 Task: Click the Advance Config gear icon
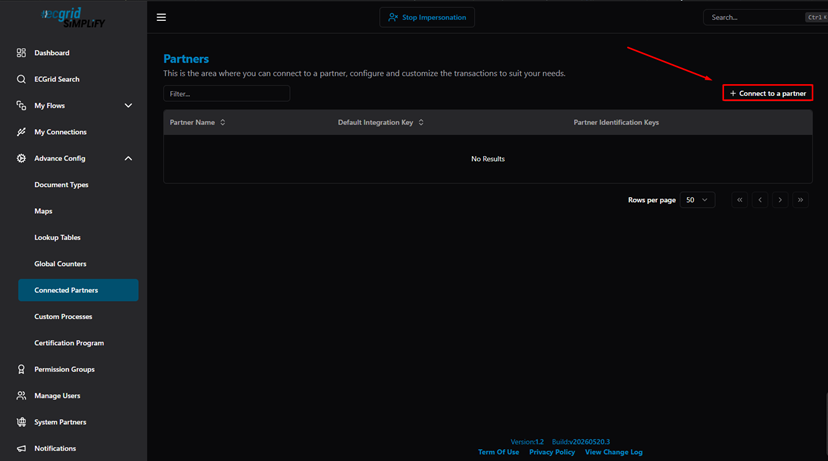(x=21, y=158)
